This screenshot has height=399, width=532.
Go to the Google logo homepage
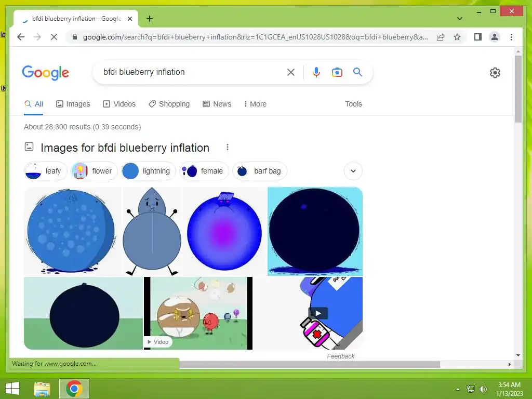tap(46, 73)
